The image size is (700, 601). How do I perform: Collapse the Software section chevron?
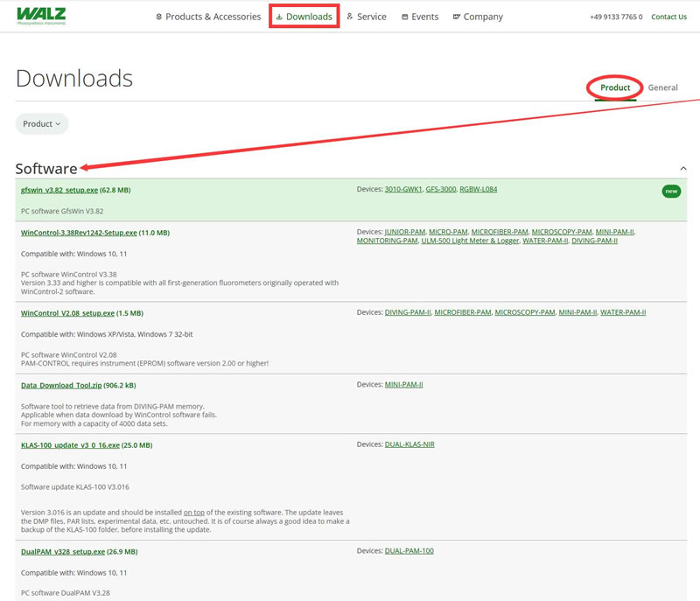click(682, 168)
